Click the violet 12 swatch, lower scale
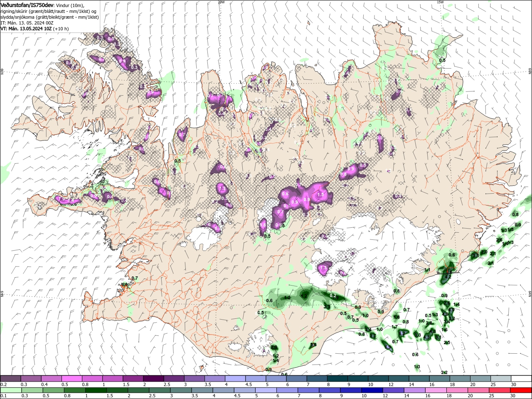Screen dimensions: 532x399 click(394, 390)
